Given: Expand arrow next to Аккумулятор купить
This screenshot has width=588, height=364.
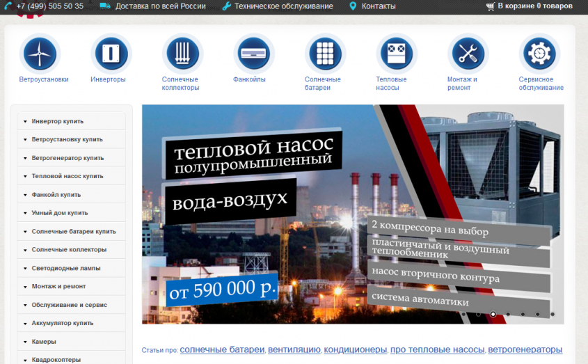Looking at the screenshot, I should coord(25,324).
